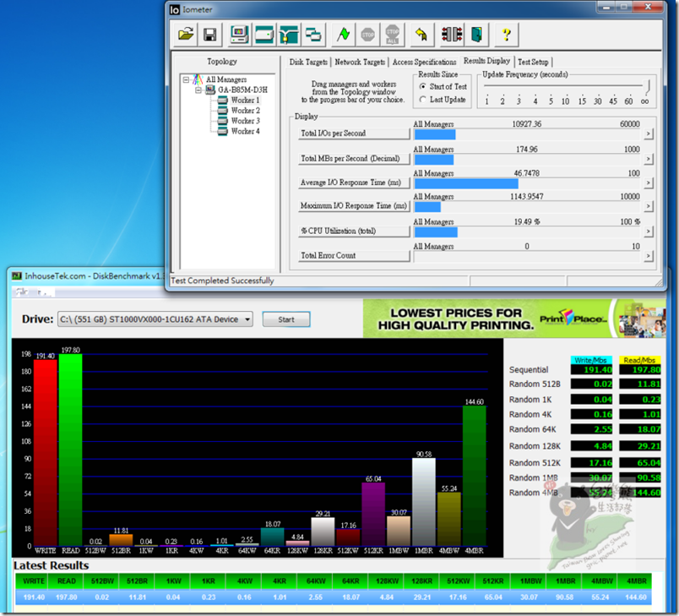Click the Open test configuration file icon

point(185,35)
